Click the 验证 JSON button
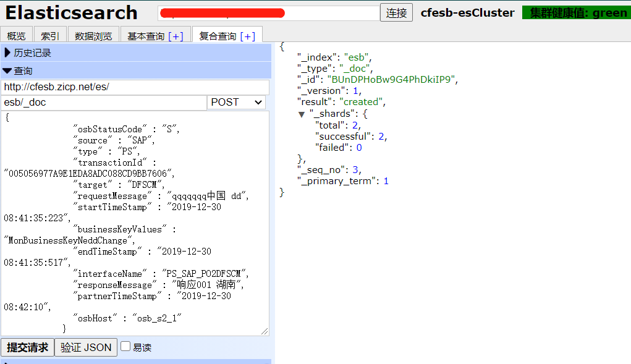This screenshot has height=364, width=631. point(86,347)
